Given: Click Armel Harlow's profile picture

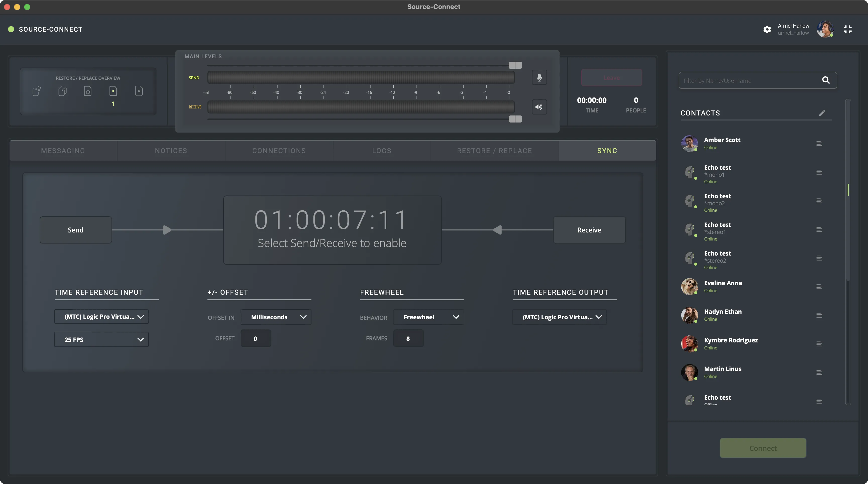Looking at the screenshot, I should pyautogui.click(x=825, y=29).
